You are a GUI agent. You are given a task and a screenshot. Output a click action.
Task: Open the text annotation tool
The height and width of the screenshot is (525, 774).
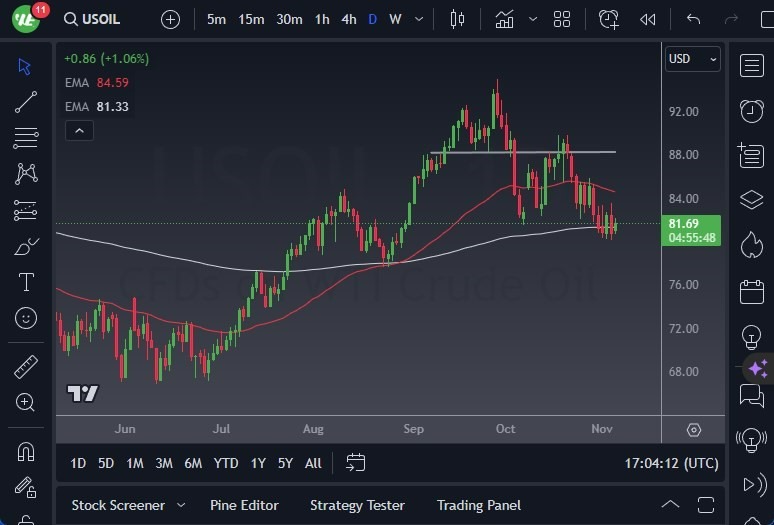pos(26,282)
